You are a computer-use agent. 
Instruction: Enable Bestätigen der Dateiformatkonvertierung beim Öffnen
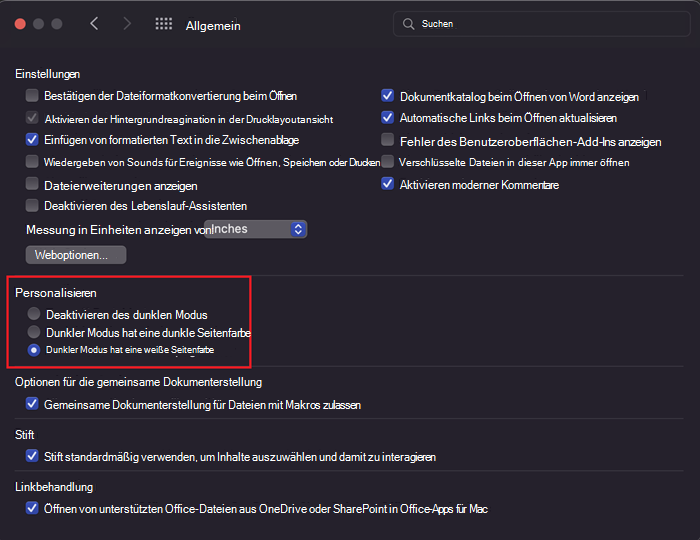32,96
